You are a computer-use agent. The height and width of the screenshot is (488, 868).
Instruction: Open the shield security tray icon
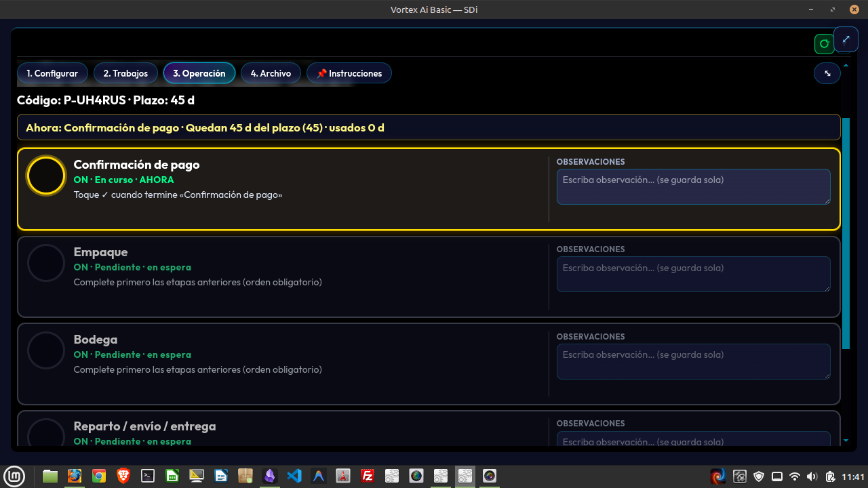(x=759, y=476)
